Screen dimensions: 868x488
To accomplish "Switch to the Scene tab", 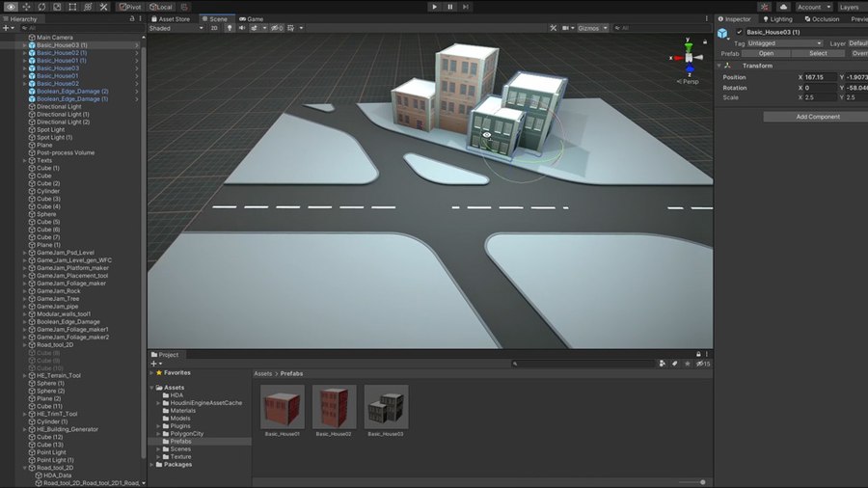I will click(x=215, y=19).
